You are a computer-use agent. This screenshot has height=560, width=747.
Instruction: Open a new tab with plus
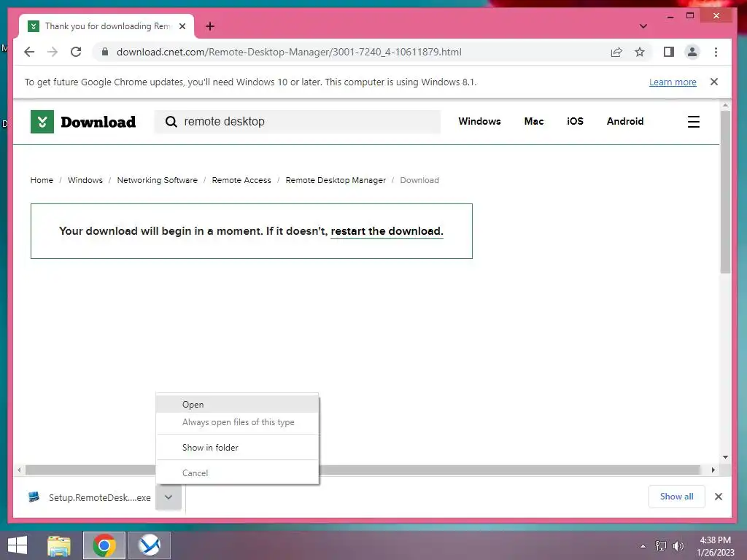(210, 26)
